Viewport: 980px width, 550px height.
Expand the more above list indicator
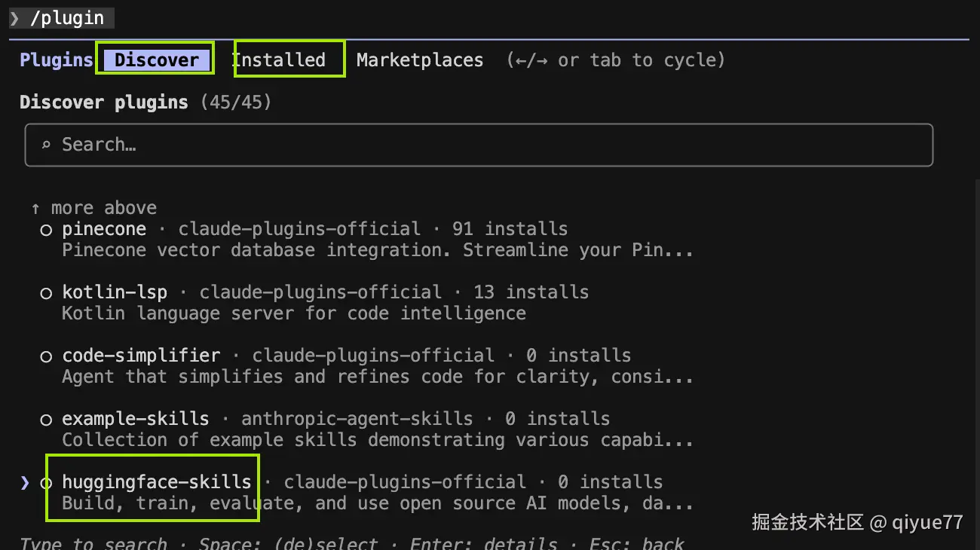pyautogui.click(x=103, y=208)
